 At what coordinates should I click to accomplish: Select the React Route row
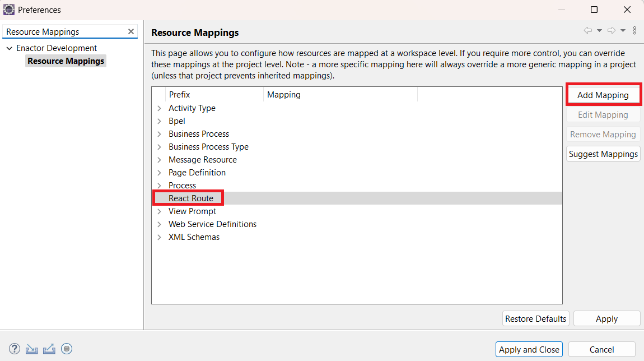click(x=357, y=198)
